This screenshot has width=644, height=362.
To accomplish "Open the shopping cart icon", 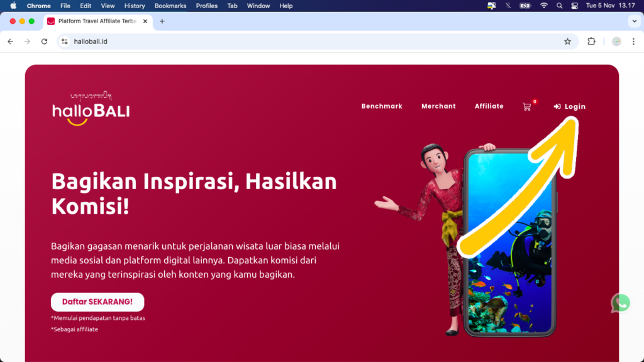I will [527, 107].
